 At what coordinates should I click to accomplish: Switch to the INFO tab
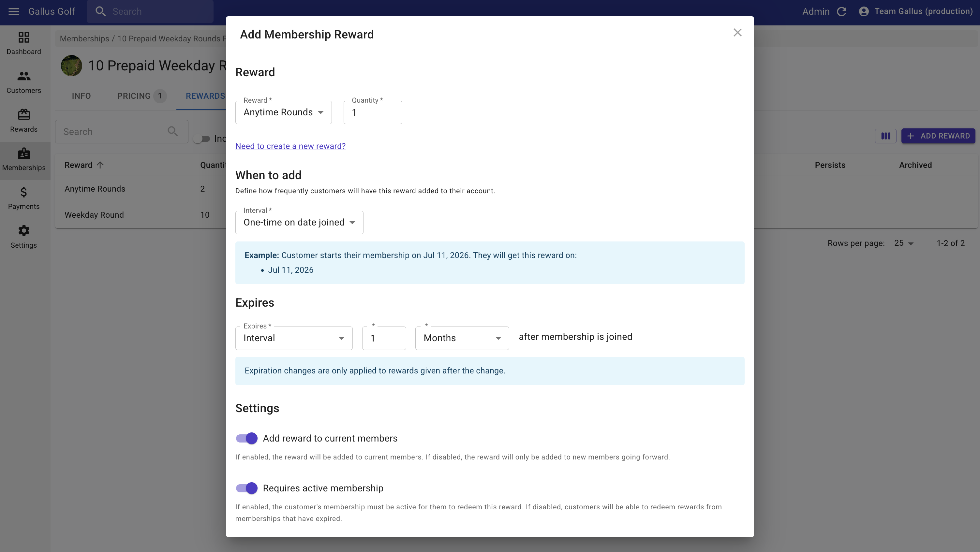[x=82, y=96]
